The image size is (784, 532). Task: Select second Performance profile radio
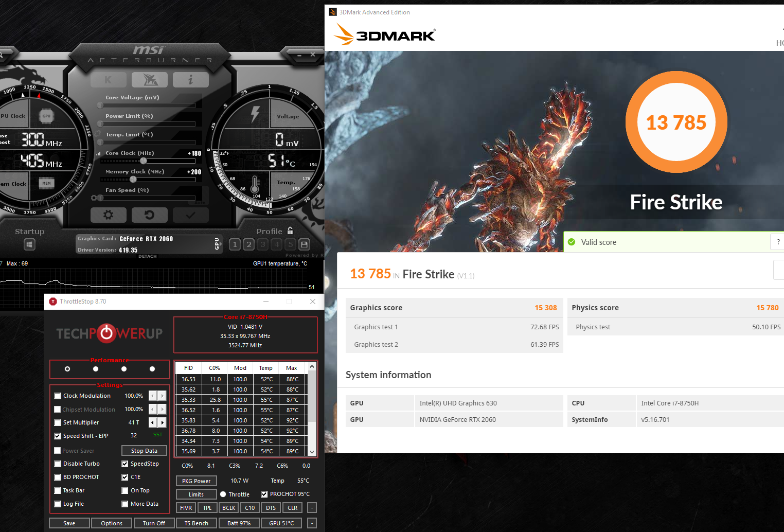(96, 369)
